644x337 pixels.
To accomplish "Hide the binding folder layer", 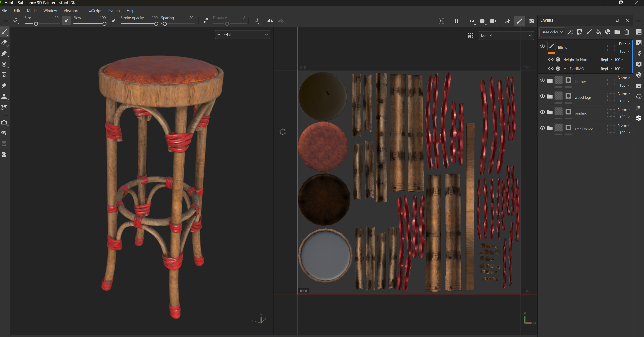I will pyautogui.click(x=542, y=112).
